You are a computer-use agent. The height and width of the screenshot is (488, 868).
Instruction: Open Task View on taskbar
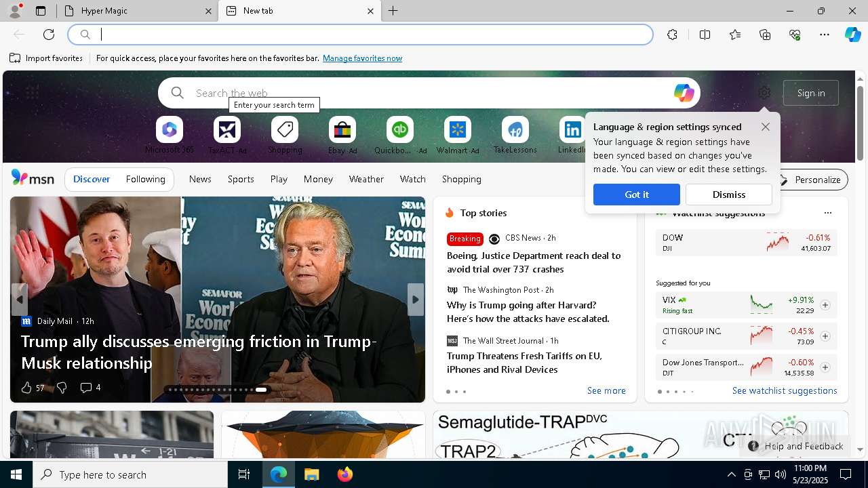click(x=244, y=474)
